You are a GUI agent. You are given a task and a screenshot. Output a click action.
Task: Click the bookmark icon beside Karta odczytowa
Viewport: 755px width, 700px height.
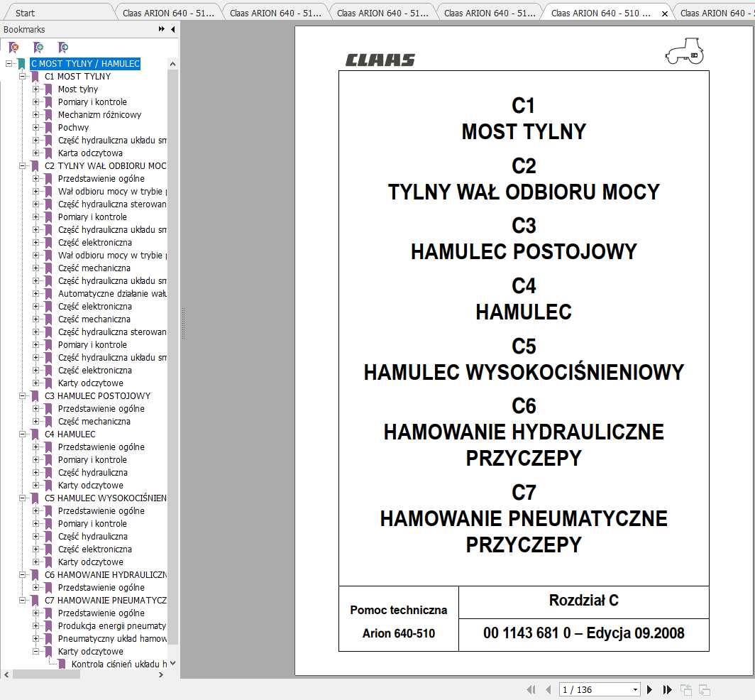tap(49, 153)
